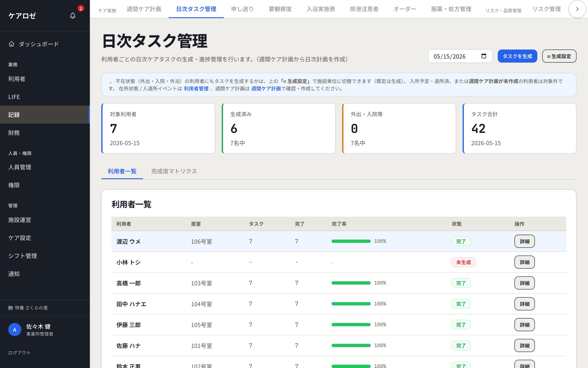The height and width of the screenshot is (368, 588).
Task: Open 詳細 for 小林 トシ
Action: (524, 262)
